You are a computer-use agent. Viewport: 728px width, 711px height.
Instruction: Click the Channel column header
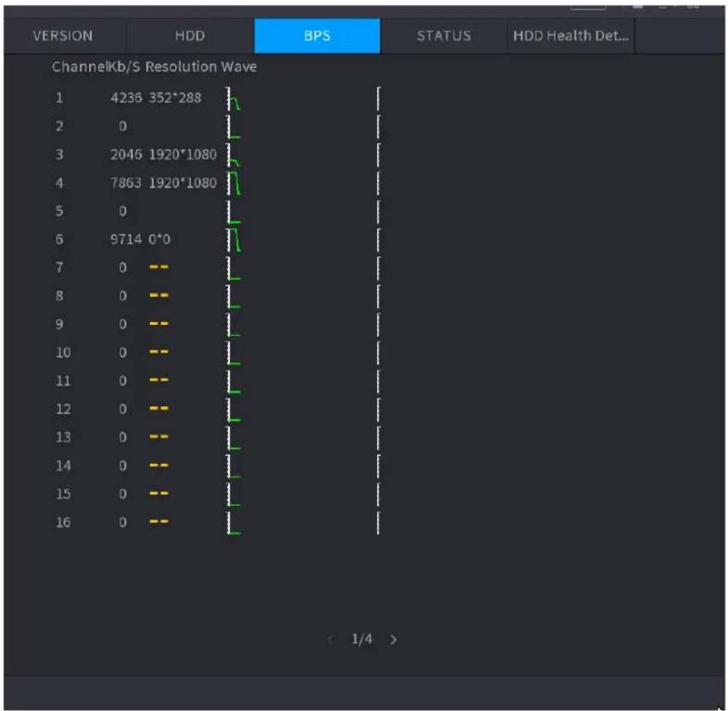(79, 67)
